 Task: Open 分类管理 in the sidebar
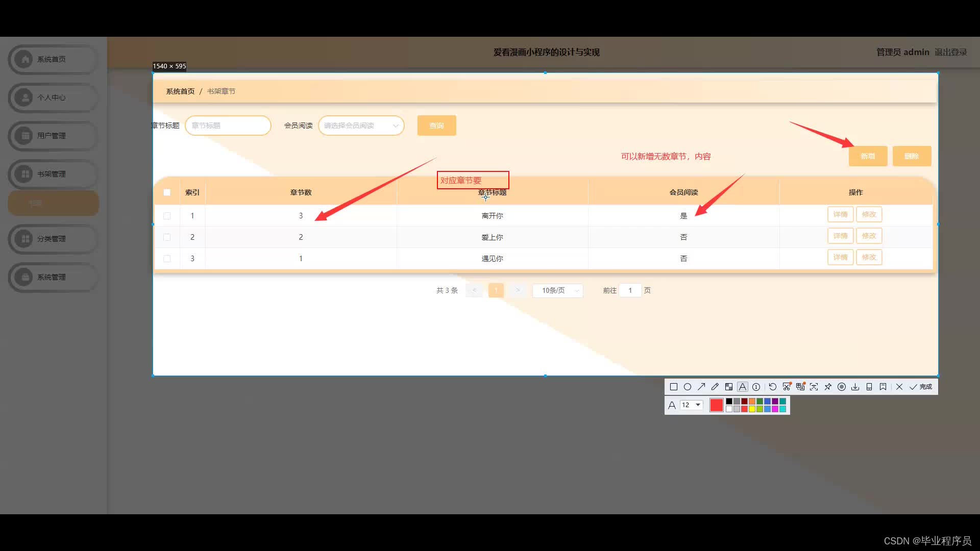[53, 239]
